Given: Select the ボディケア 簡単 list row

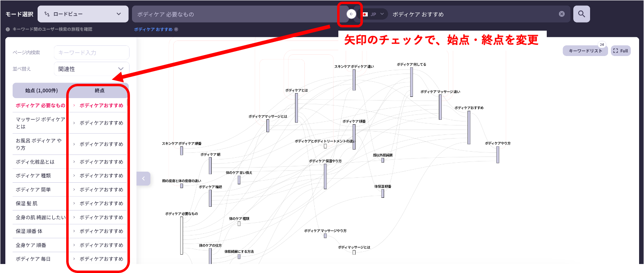Looking at the screenshot, I should point(34,190).
